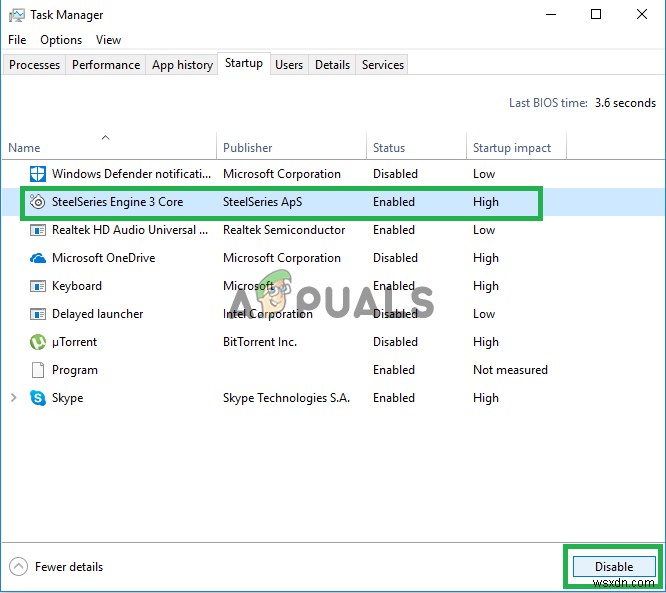Maximize the Task Manager window
Screen dimensions: 666x593
[596, 14]
